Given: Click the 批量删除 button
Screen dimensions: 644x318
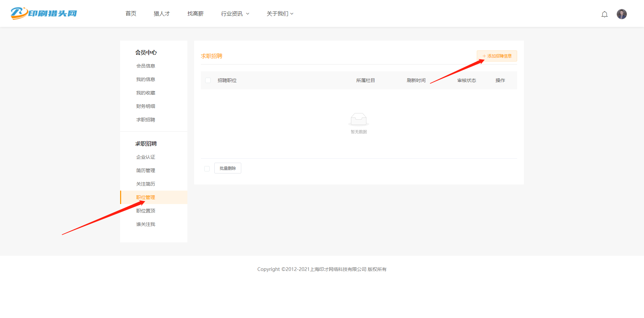Looking at the screenshot, I should (227, 168).
